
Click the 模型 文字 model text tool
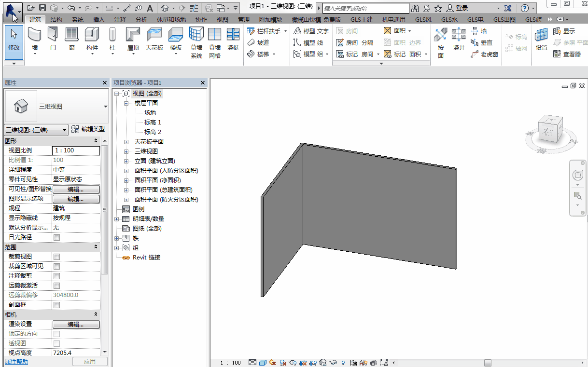(x=311, y=31)
